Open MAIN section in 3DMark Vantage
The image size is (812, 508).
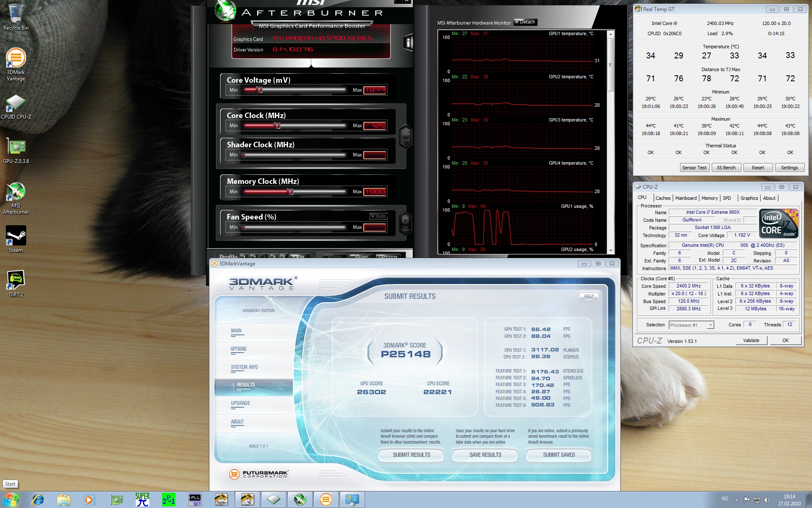point(254,332)
